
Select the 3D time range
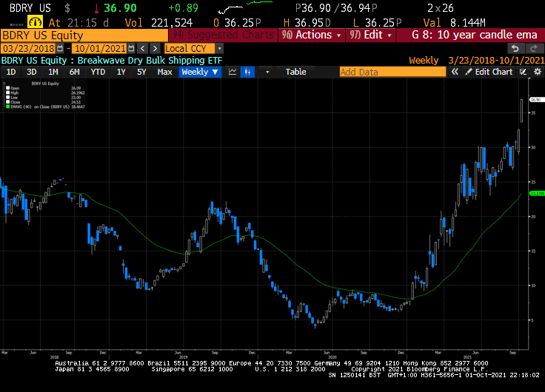point(32,72)
